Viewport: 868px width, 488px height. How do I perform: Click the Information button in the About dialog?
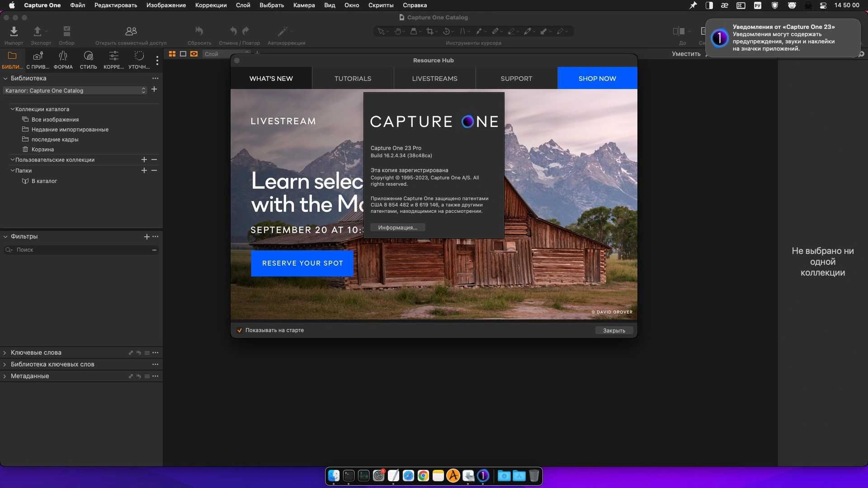[397, 228]
